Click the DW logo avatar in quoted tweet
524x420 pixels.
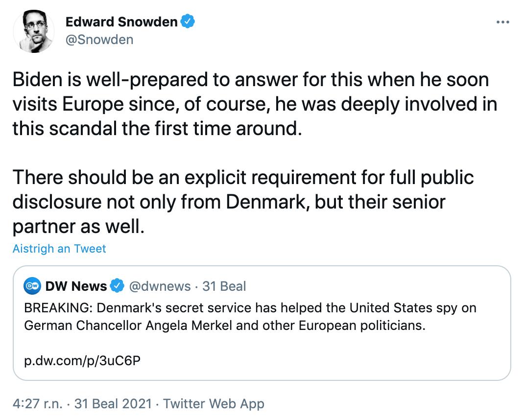32,286
